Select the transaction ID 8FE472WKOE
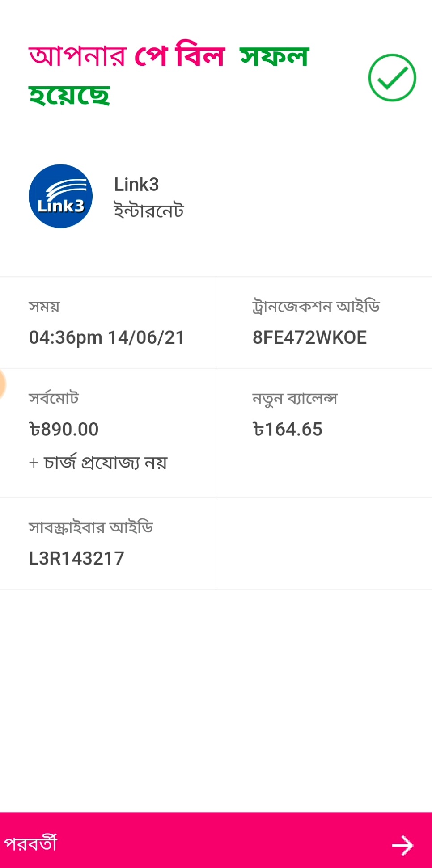 coord(309,337)
